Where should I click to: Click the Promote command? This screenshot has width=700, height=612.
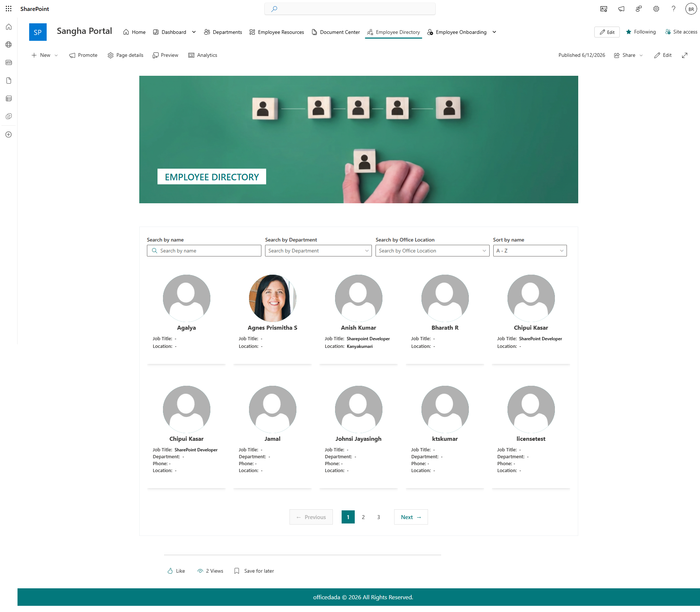point(83,55)
